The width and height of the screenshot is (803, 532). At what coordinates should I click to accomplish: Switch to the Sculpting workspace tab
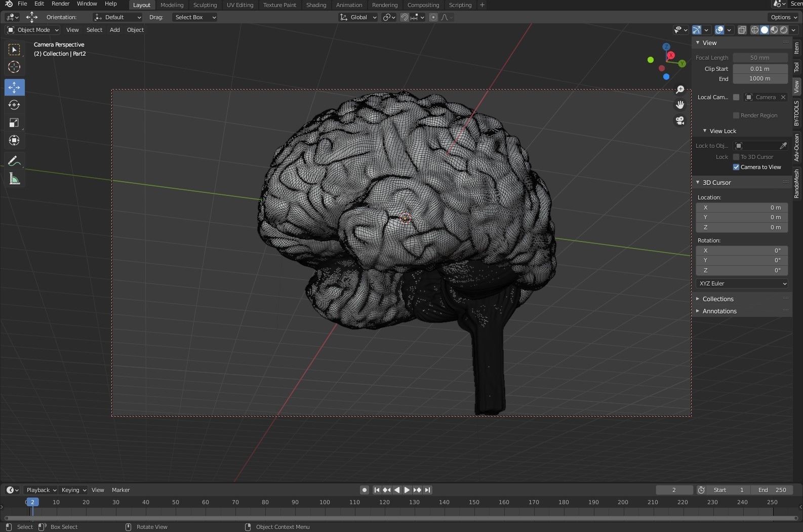pyautogui.click(x=205, y=5)
